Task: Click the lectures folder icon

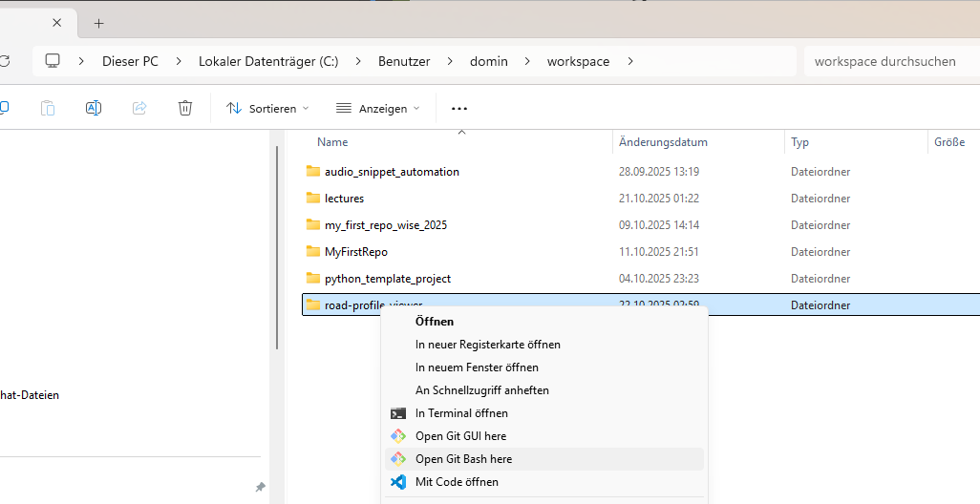Action: coord(313,198)
